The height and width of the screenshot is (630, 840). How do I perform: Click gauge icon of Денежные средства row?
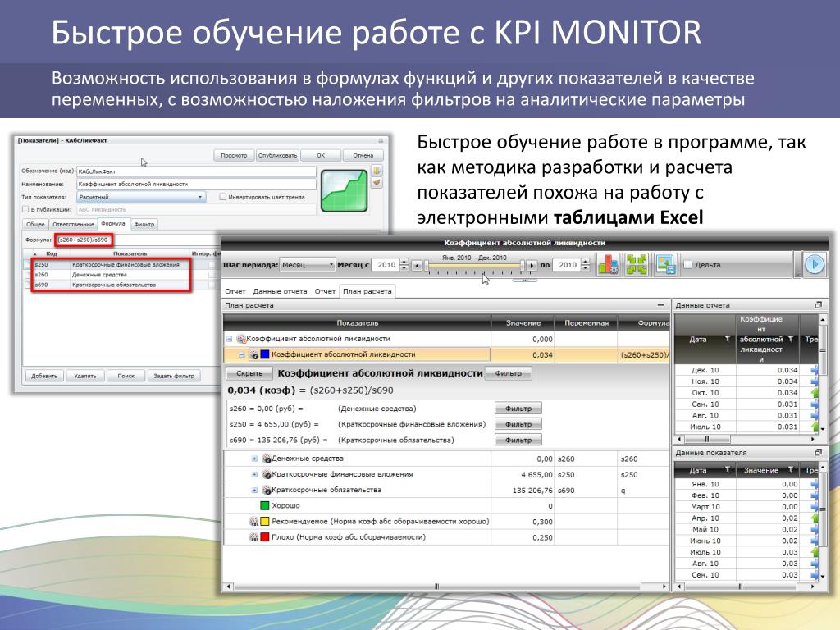(x=267, y=459)
